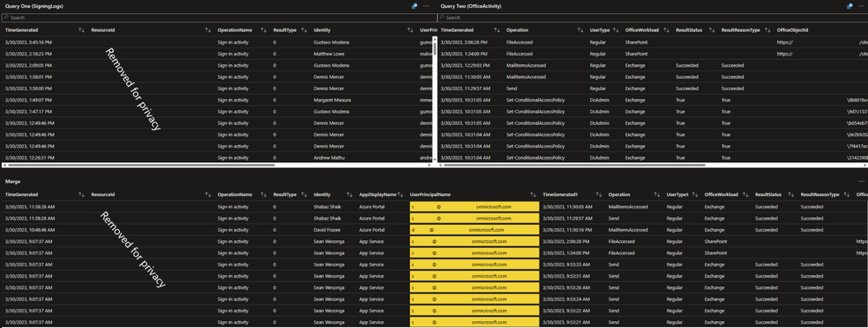The width and height of the screenshot is (868, 328).
Task: Focus the Query One search box
Action: coord(219,17)
